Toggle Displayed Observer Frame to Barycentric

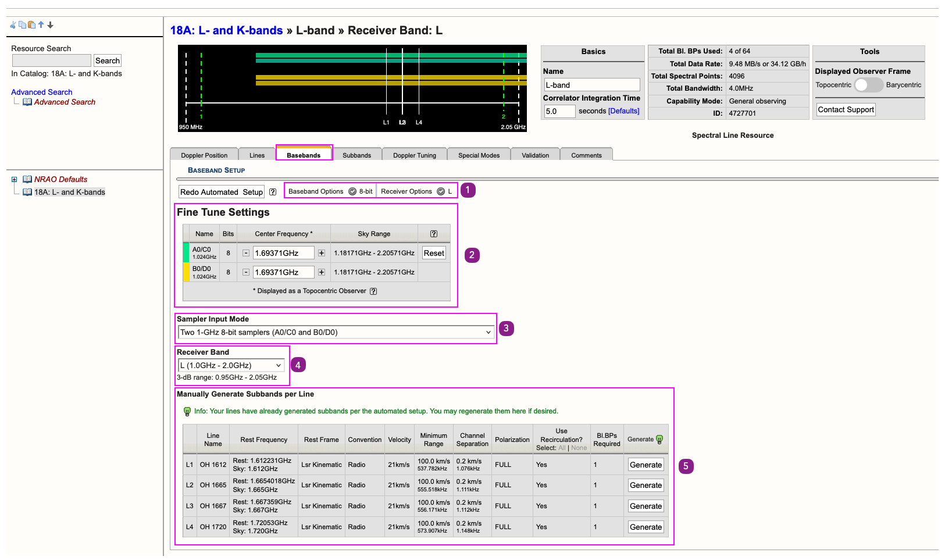868,85
